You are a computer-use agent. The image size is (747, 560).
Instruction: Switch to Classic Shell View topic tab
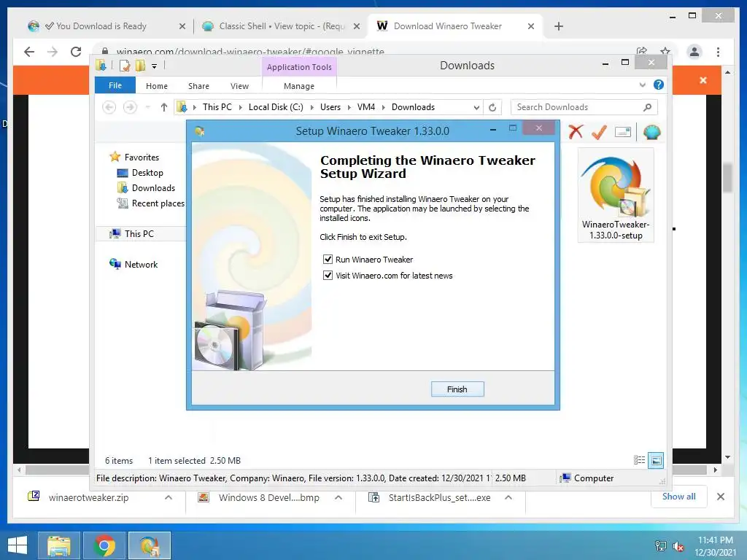281,26
